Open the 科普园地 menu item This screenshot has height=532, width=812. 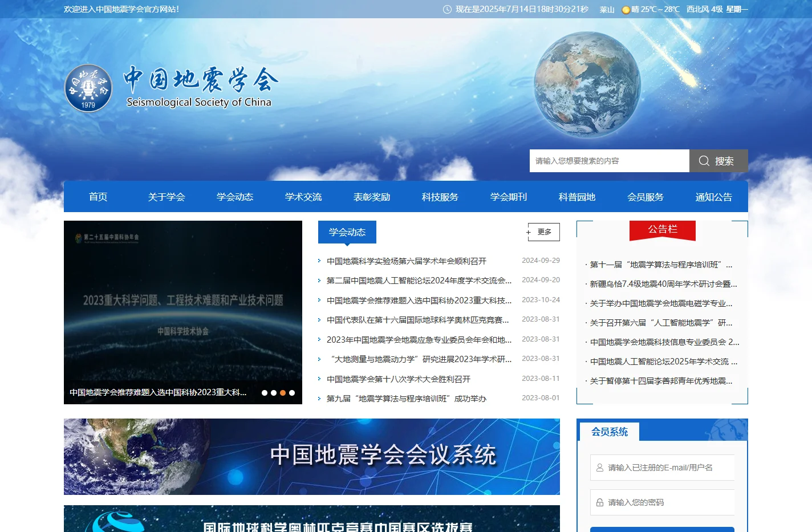[577, 197]
